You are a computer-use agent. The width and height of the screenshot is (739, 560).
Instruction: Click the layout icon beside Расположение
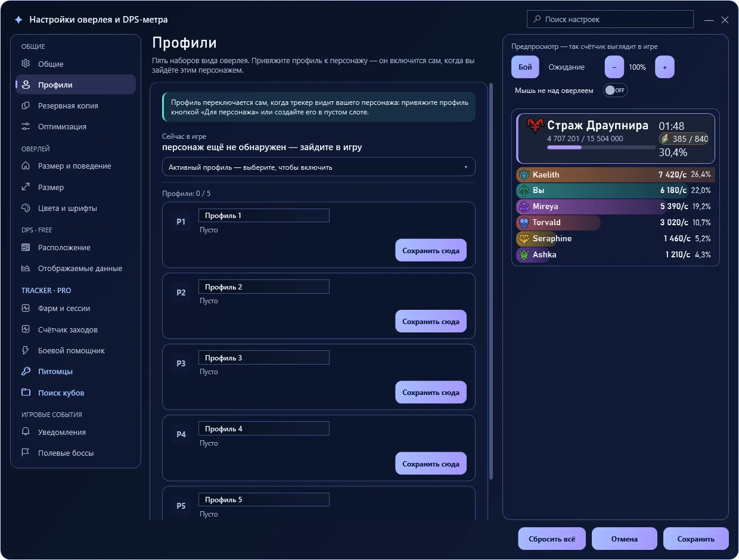[26, 247]
